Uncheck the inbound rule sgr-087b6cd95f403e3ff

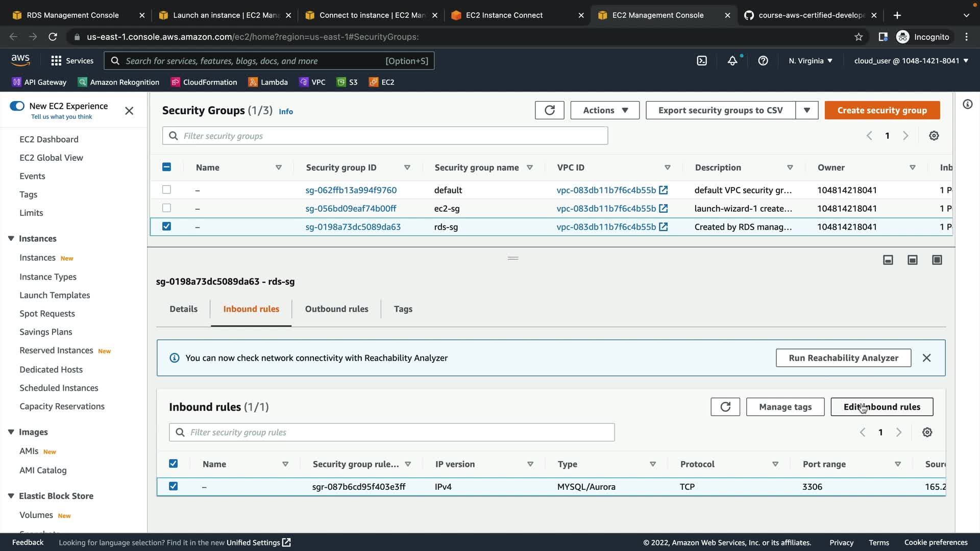click(x=174, y=486)
